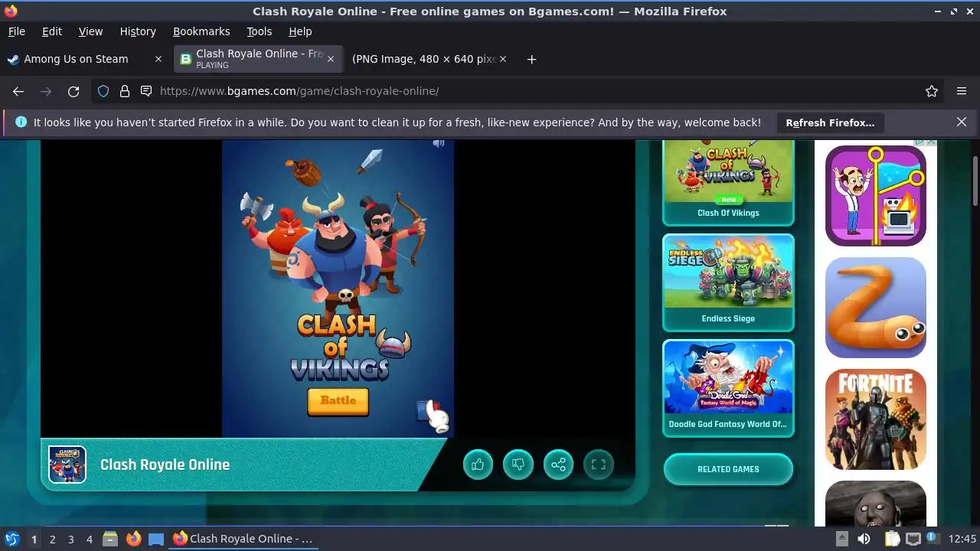Dismiss the Firefox refresh notification bar
This screenshot has width=980, height=551.
pos(962,122)
